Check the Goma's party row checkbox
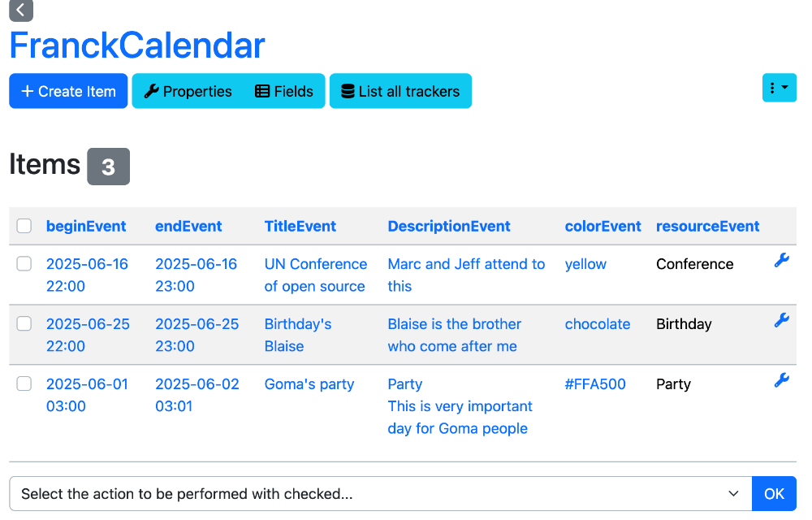Viewport: 812px width, 520px height. (24, 383)
